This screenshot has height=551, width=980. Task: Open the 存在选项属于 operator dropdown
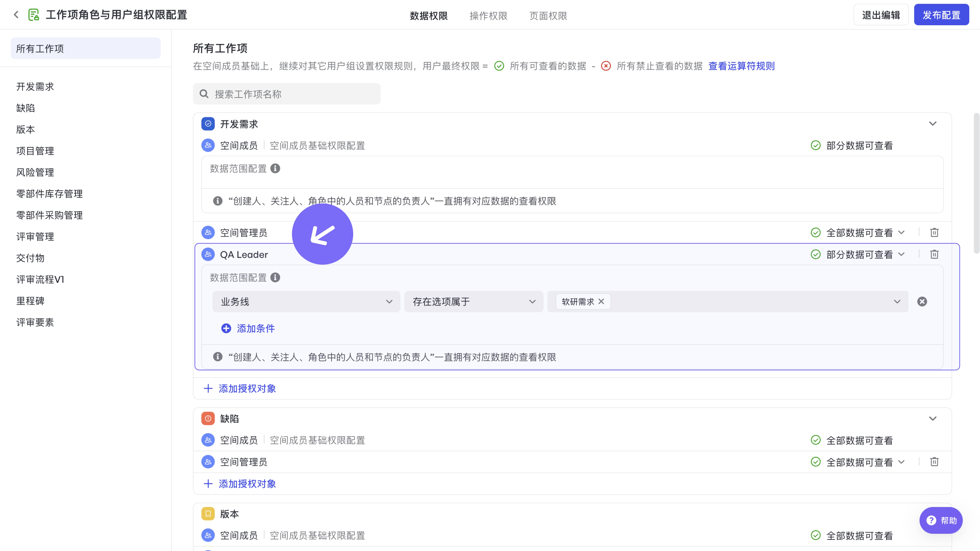474,302
